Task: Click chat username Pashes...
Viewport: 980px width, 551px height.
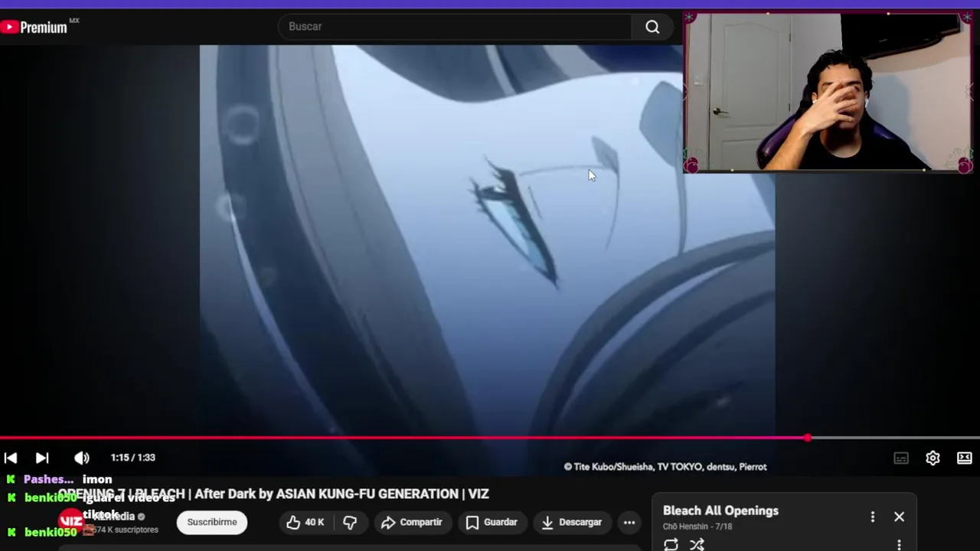Action: tap(47, 479)
